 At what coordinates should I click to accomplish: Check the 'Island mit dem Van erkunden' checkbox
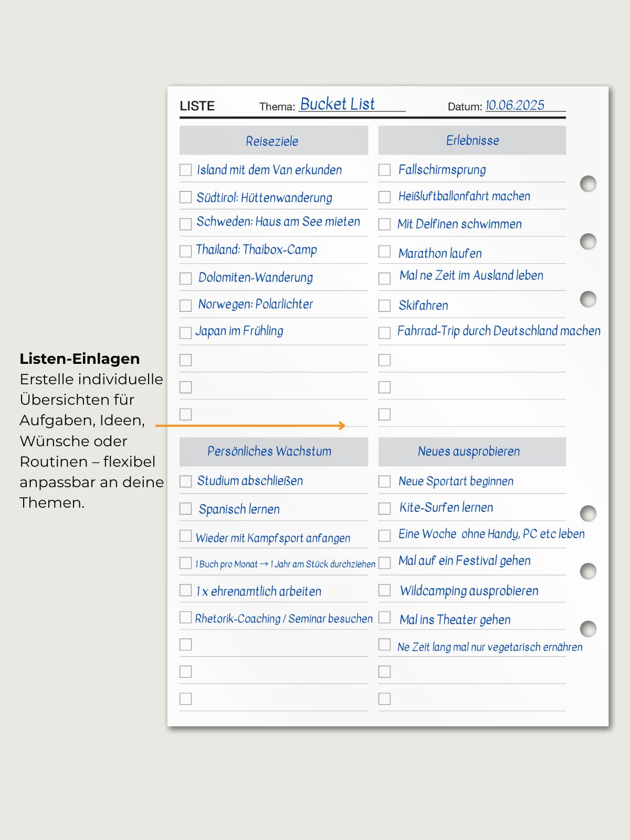tap(185, 170)
